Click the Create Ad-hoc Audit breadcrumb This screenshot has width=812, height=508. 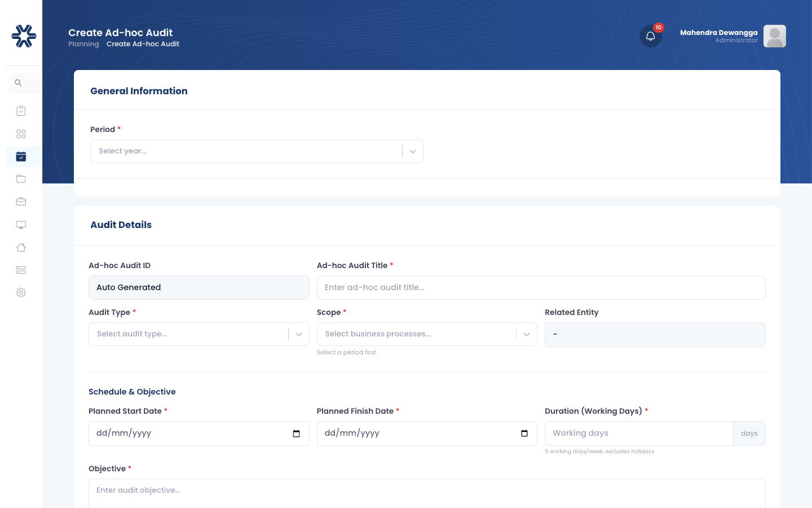(x=143, y=44)
